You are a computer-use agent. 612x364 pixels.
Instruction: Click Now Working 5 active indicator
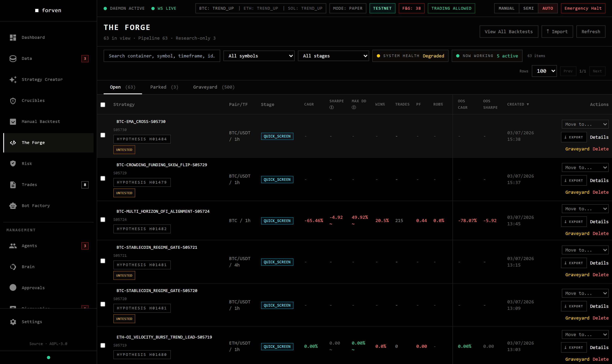coord(487,56)
